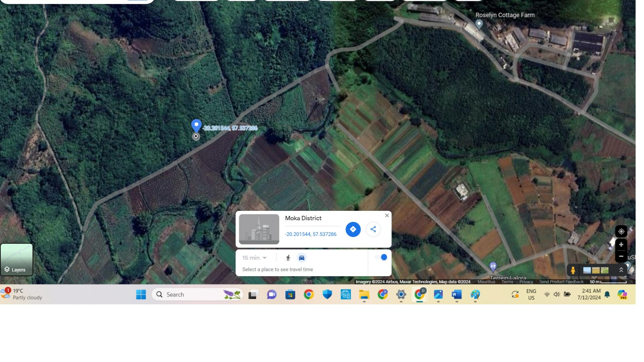Screen dimensions: 644x362
Task: Open the Terms link in map footer
Action: [507, 282]
